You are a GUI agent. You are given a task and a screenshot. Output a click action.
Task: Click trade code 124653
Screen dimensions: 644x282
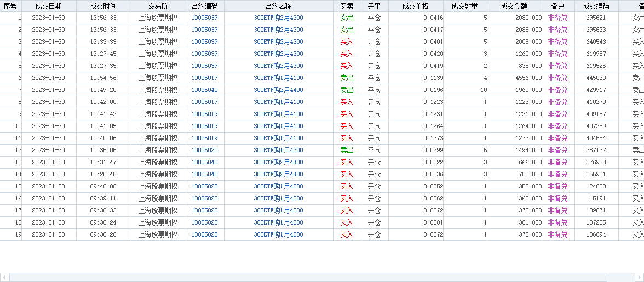(596, 186)
